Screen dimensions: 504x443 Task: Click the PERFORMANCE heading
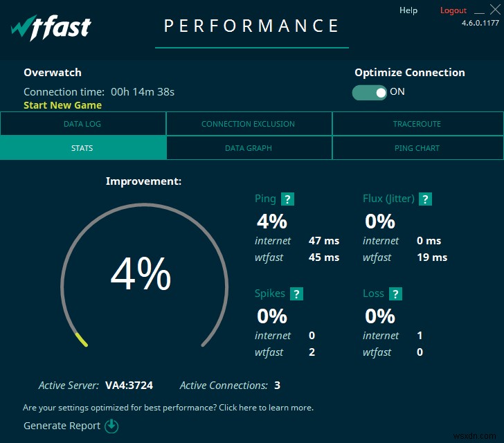pyautogui.click(x=252, y=26)
